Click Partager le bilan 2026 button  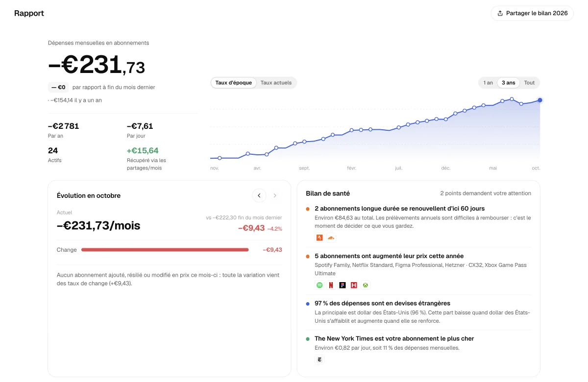[x=532, y=13]
